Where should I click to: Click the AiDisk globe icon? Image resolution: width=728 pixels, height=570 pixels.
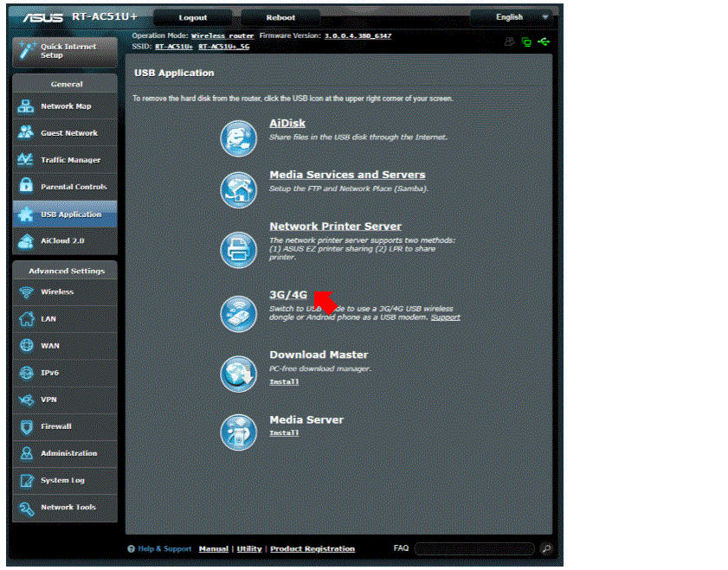239,137
